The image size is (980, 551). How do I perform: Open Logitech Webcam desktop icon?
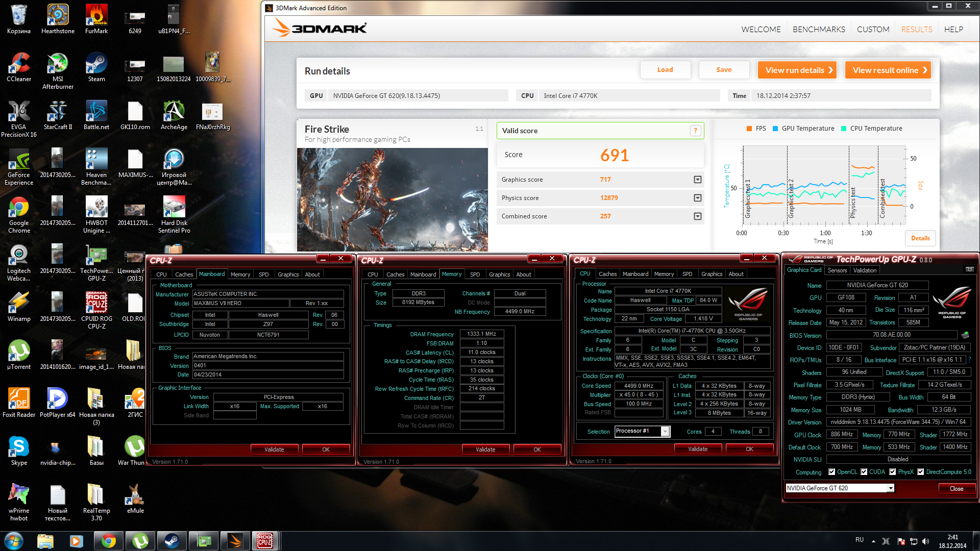click(19, 263)
